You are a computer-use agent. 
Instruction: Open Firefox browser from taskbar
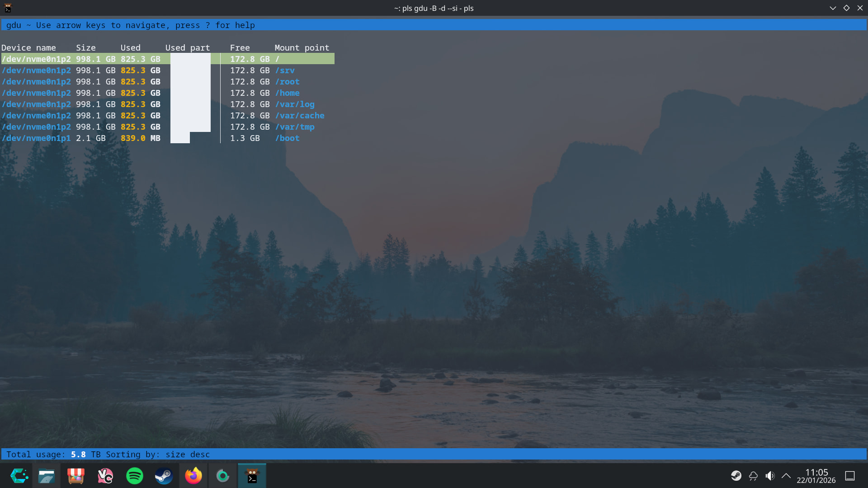(x=193, y=476)
